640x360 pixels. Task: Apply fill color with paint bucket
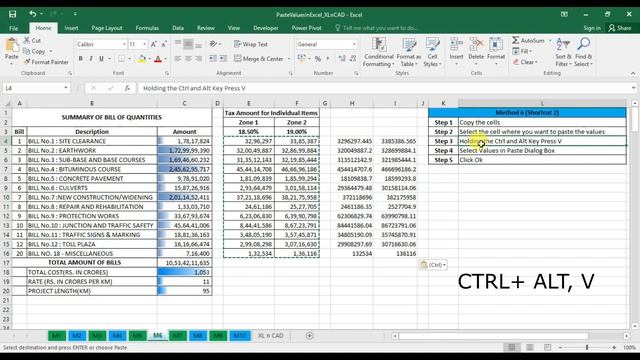[x=142, y=59]
